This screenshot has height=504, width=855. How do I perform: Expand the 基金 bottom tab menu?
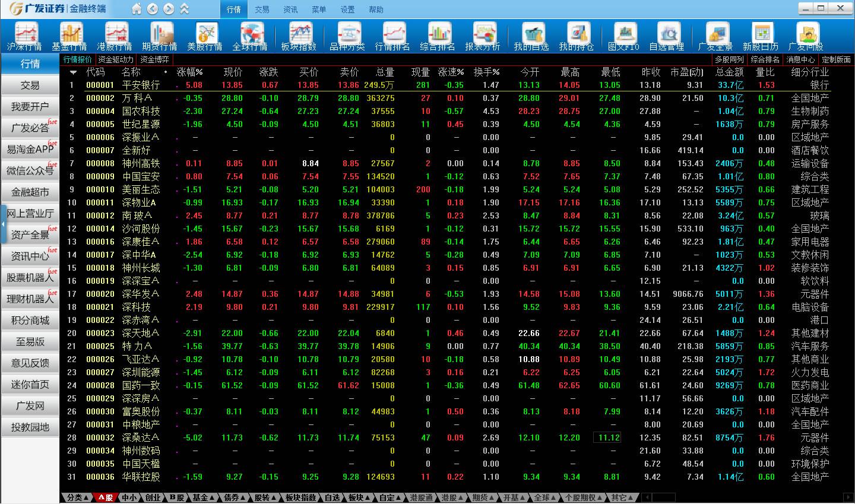202,497
